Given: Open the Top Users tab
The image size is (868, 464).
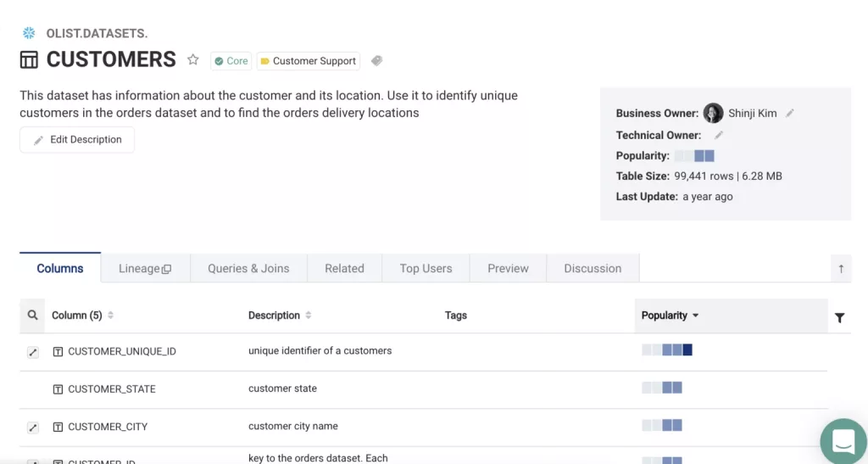Looking at the screenshot, I should 426,269.
